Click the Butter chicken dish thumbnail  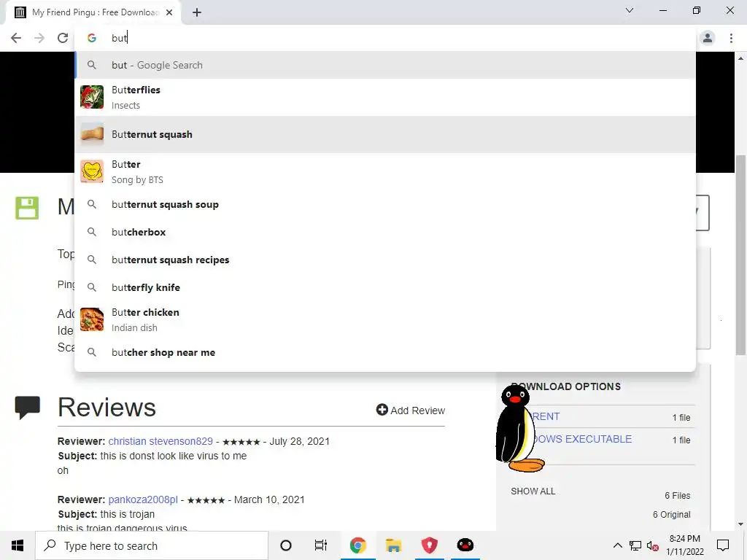point(92,319)
